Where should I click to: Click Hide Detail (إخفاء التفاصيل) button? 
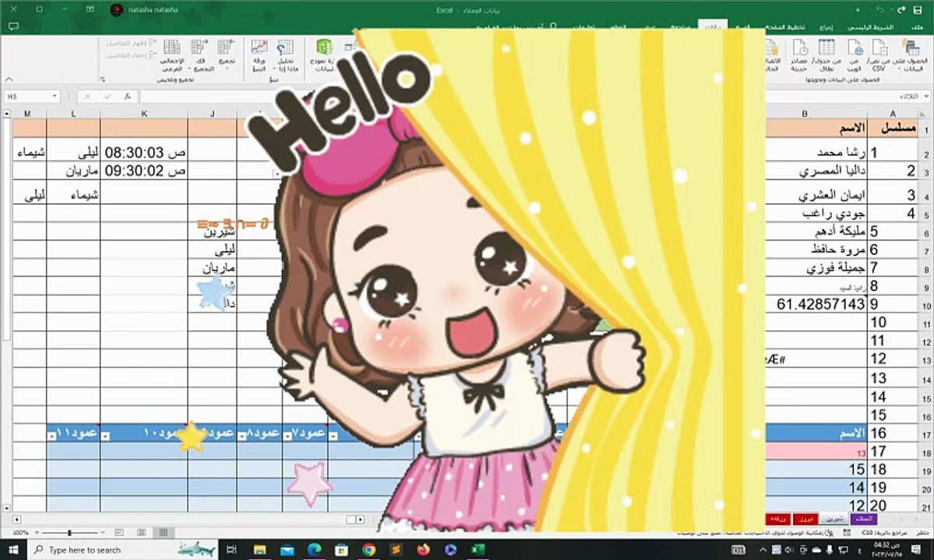131,55
